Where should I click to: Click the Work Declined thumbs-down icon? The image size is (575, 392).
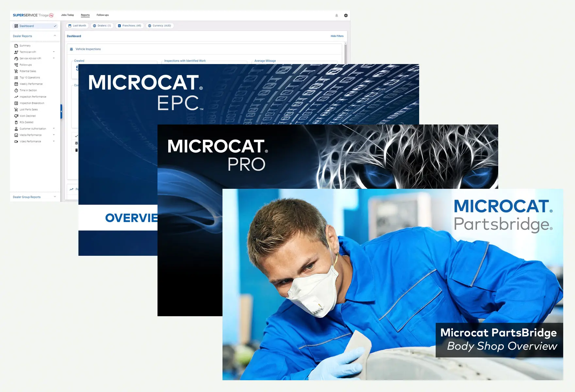(16, 116)
